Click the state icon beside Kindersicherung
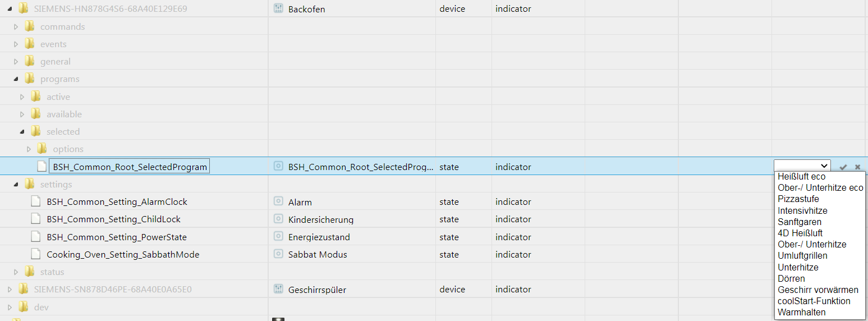The width and height of the screenshot is (868, 321). tap(278, 219)
